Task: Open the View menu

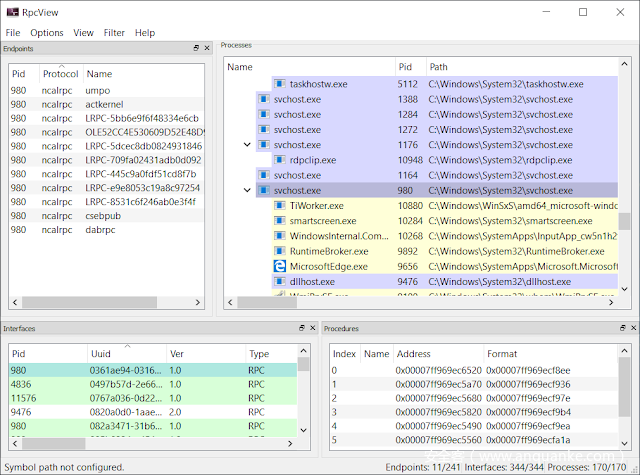Action: (x=83, y=33)
